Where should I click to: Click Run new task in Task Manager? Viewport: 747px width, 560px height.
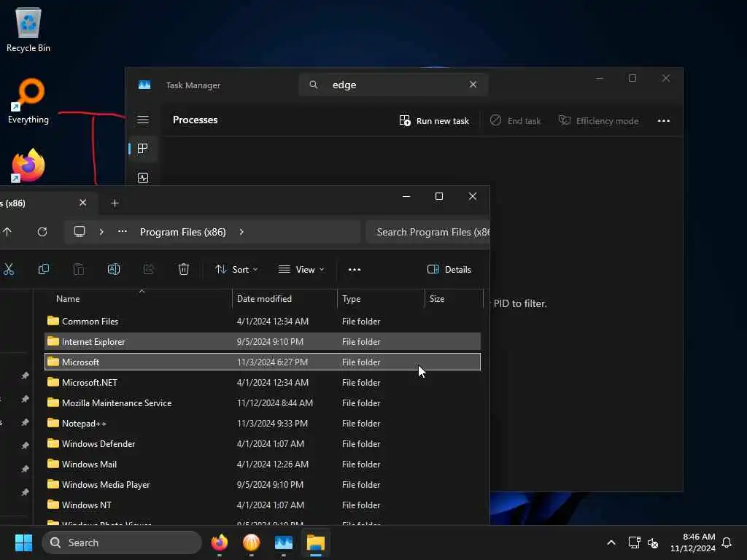434,120
